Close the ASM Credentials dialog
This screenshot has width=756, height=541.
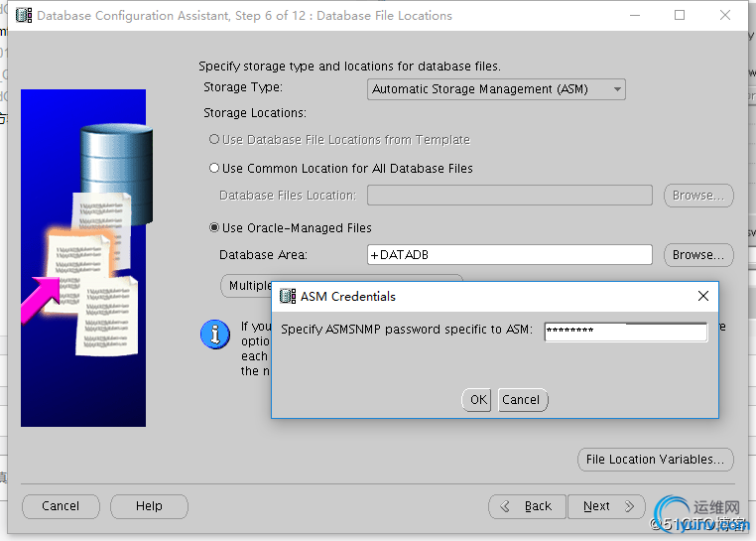pos(703,296)
